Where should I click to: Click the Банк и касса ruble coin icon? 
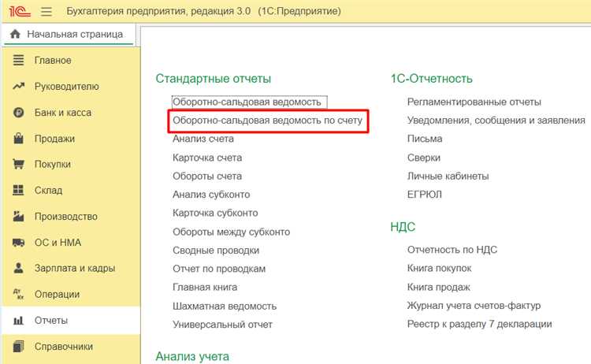(18, 113)
